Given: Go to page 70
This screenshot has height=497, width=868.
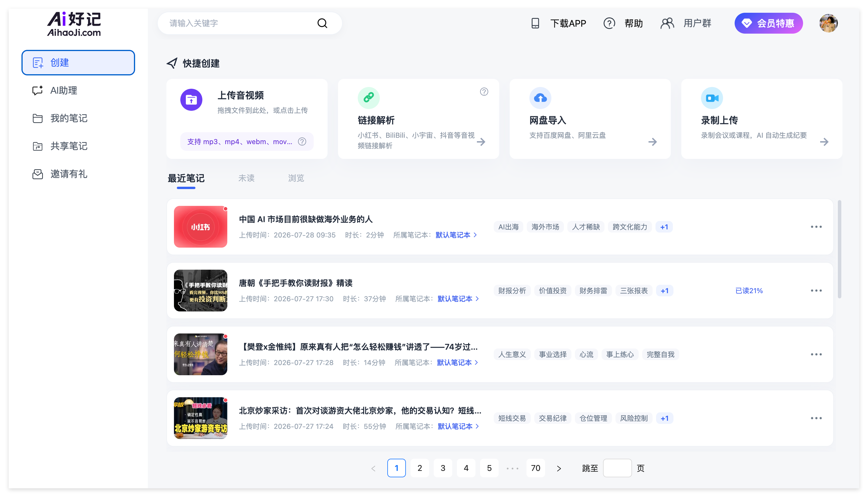Looking at the screenshot, I should [535, 468].
